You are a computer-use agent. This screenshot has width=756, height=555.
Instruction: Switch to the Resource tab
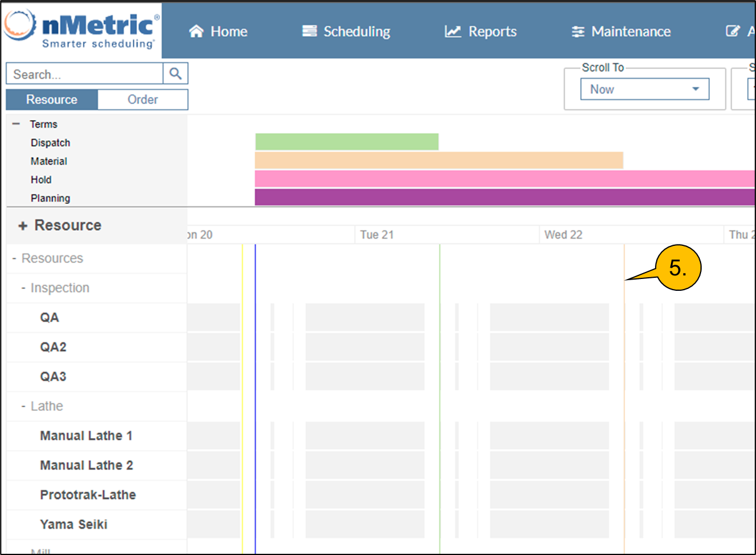52,99
